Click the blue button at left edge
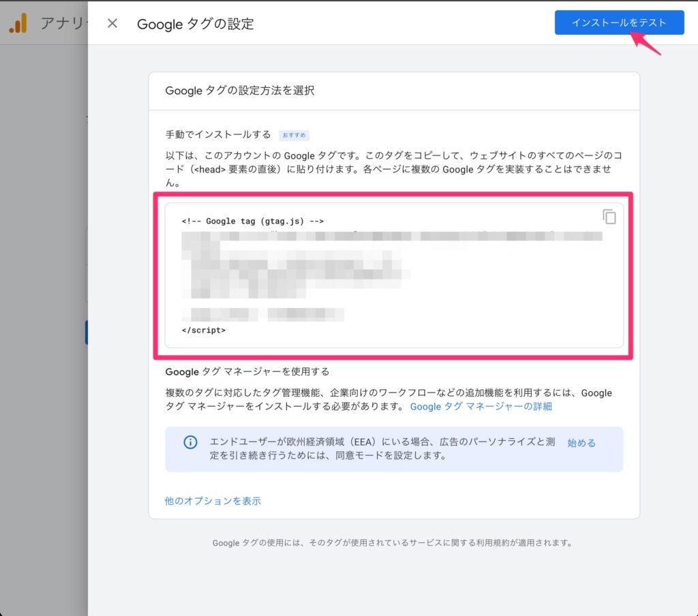Image resolution: width=698 pixels, height=616 pixels. click(x=86, y=333)
